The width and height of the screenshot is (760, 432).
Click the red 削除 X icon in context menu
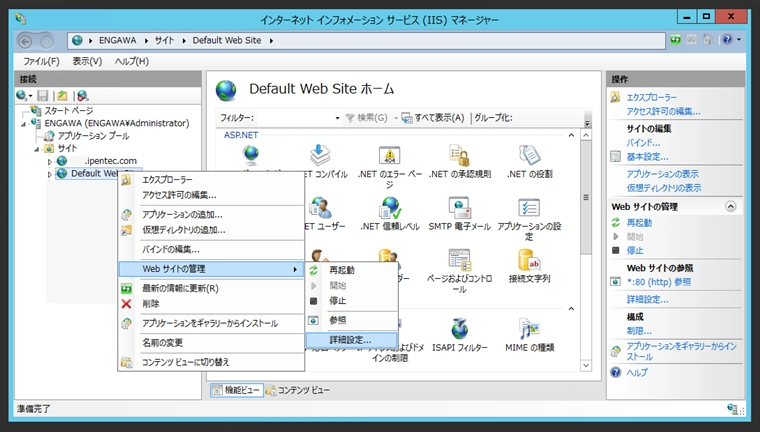click(126, 304)
